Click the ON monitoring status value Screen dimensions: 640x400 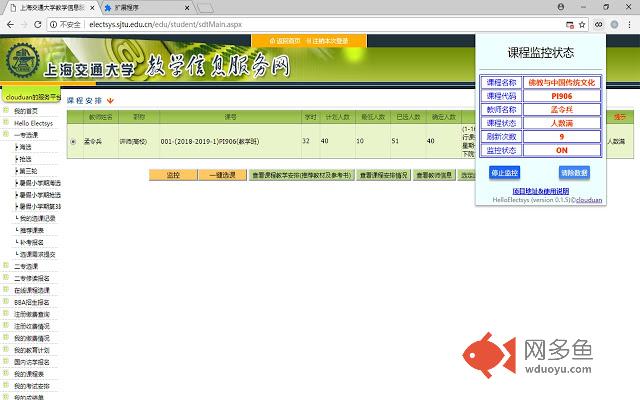point(562,150)
